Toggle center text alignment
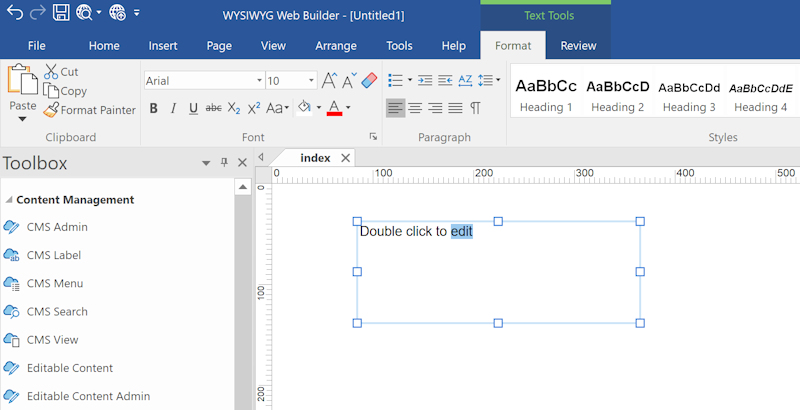This screenshot has width=800, height=410. click(415, 108)
